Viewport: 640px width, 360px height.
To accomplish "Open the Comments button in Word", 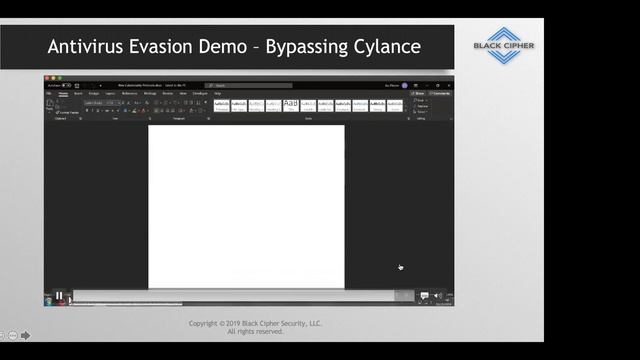I will tap(440, 93).
